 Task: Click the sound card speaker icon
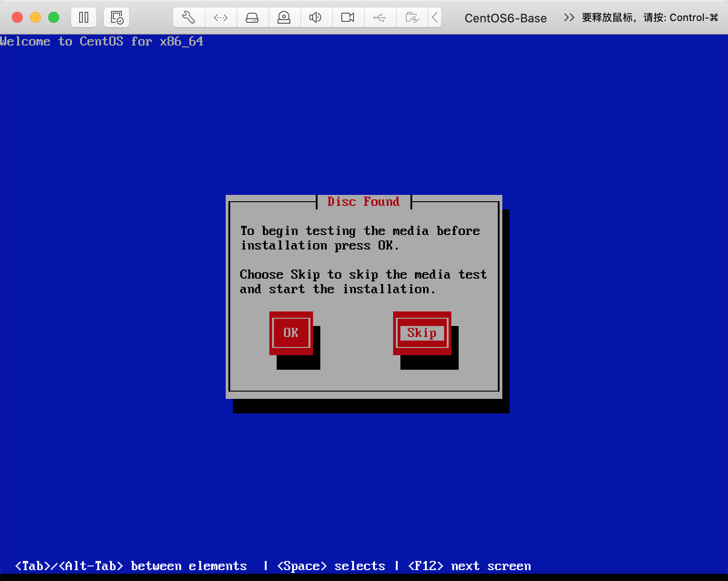315,18
